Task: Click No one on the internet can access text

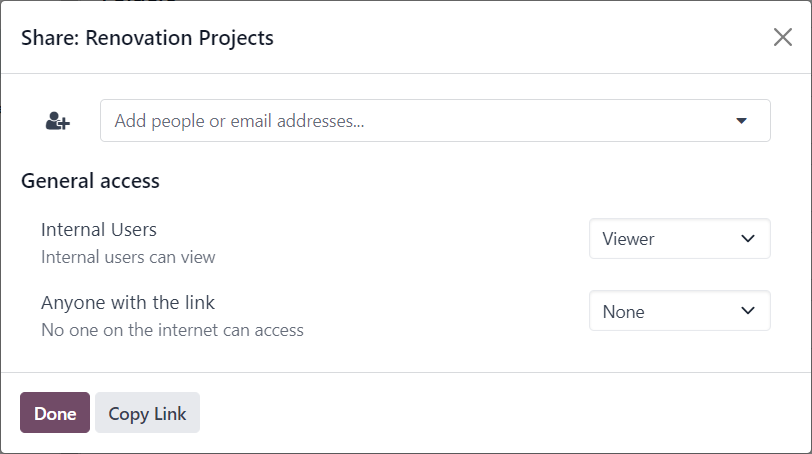Action: click(x=172, y=330)
